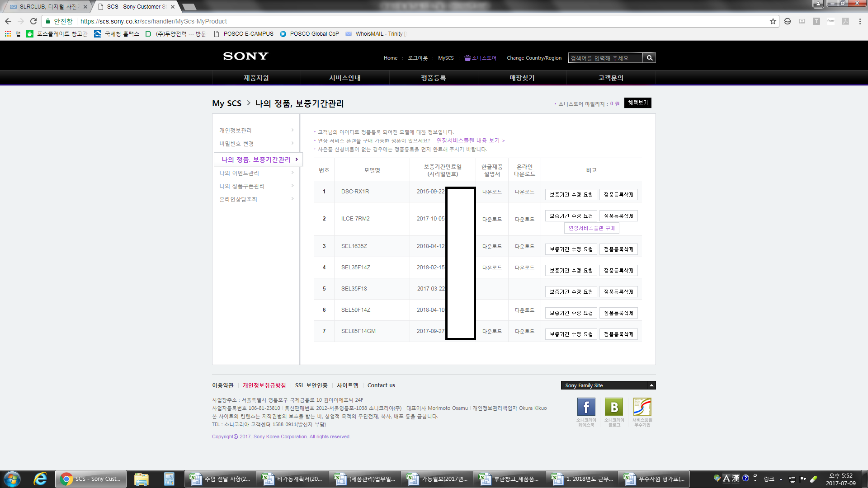The width and height of the screenshot is (868, 488).
Task: Open Sony Korea Facebook icon
Action: pos(586,407)
